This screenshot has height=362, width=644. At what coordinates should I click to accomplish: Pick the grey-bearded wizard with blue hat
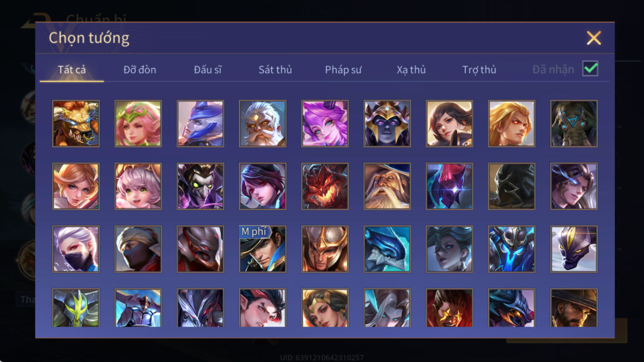coord(387,186)
